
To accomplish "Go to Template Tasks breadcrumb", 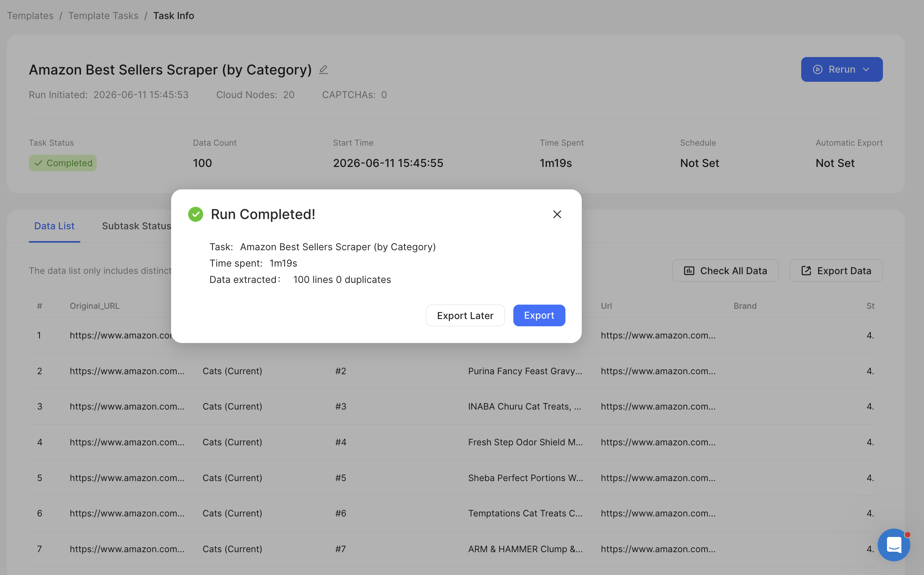I will 103,16.
